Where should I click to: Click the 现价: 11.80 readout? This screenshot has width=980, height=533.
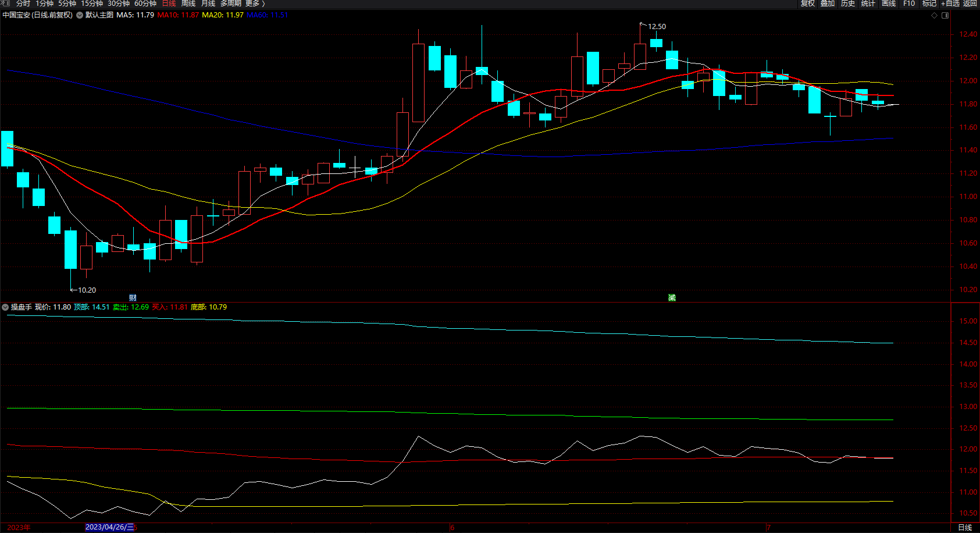[53, 307]
